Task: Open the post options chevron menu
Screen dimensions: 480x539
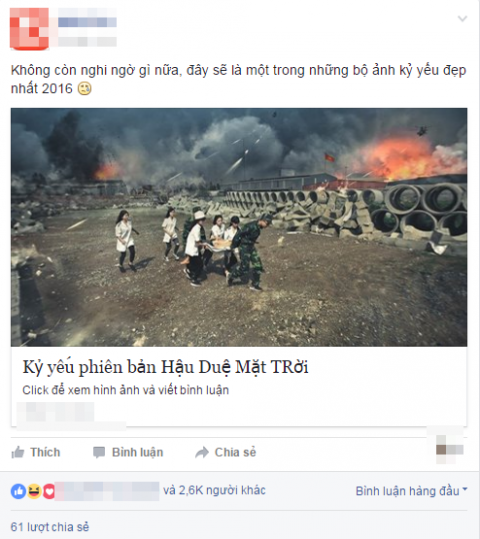Action: (x=462, y=19)
